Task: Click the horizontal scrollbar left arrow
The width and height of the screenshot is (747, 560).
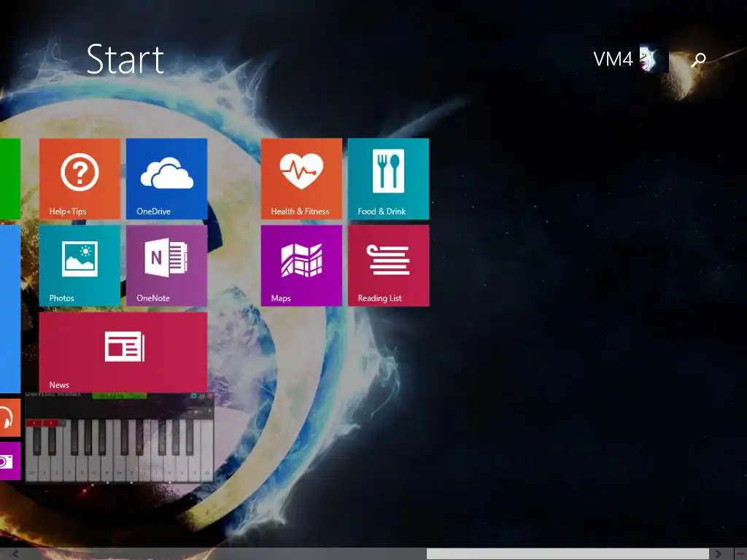Action: (x=15, y=554)
